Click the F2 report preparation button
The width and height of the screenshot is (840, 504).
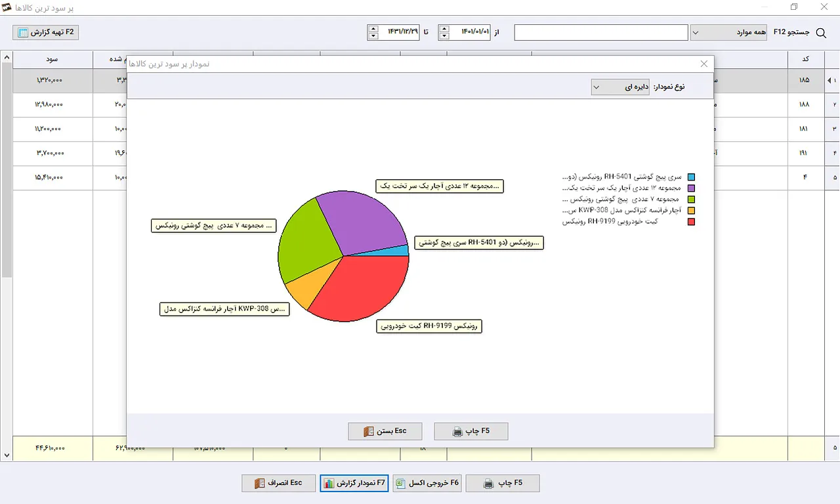[46, 31]
